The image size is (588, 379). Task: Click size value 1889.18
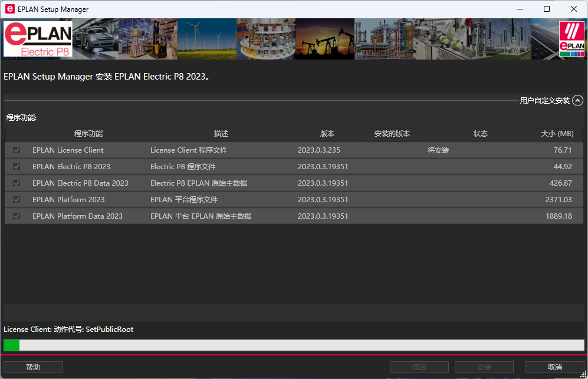(559, 216)
